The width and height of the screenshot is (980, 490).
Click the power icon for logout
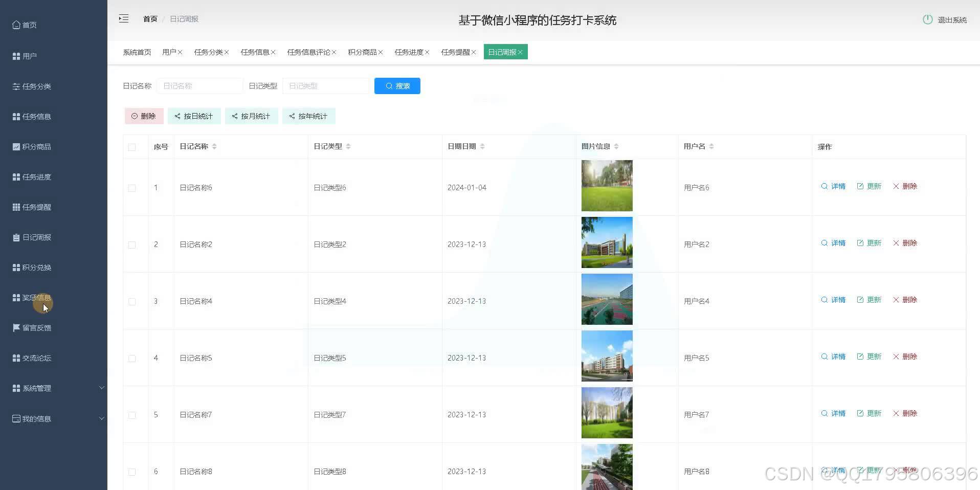pyautogui.click(x=927, y=19)
